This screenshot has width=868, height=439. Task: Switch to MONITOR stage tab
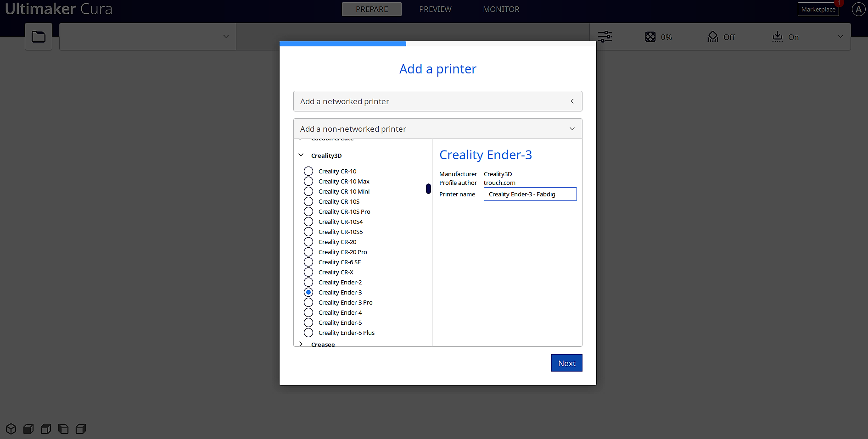click(x=501, y=9)
